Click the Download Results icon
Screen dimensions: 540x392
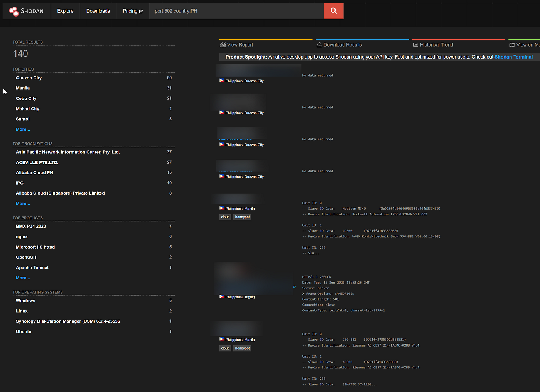point(319,45)
